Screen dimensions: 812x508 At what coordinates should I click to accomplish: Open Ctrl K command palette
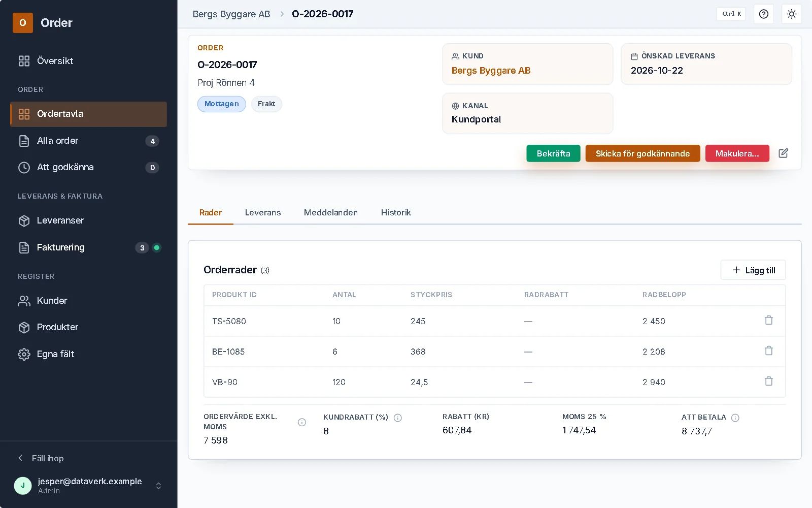(731, 14)
